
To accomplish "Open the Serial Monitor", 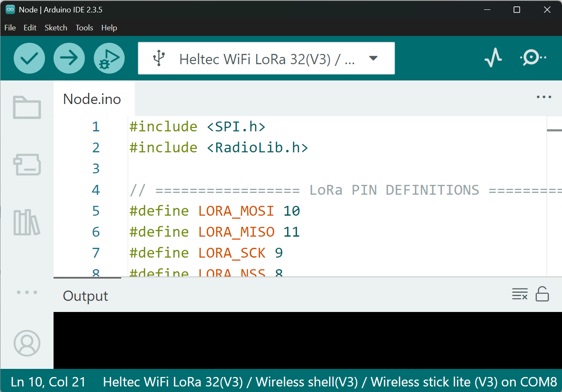I will pos(533,58).
